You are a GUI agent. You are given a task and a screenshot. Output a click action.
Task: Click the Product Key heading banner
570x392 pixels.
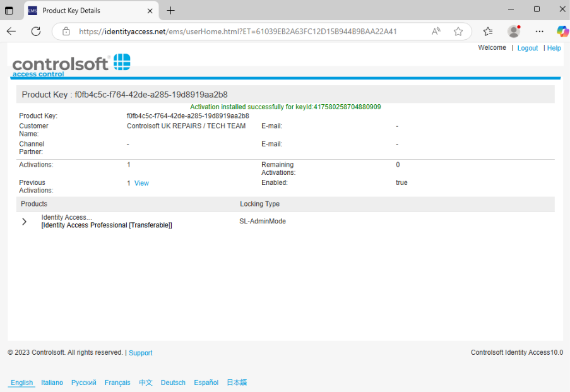pos(285,95)
